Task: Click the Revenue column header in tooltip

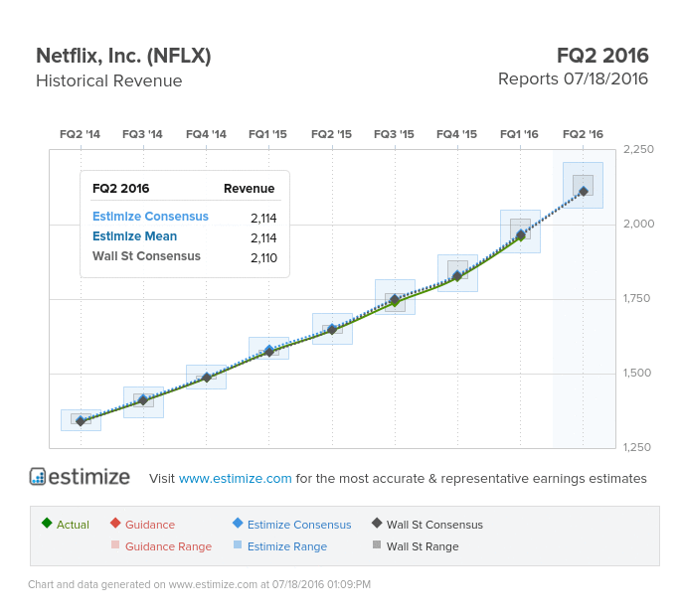Action: point(249,189)
